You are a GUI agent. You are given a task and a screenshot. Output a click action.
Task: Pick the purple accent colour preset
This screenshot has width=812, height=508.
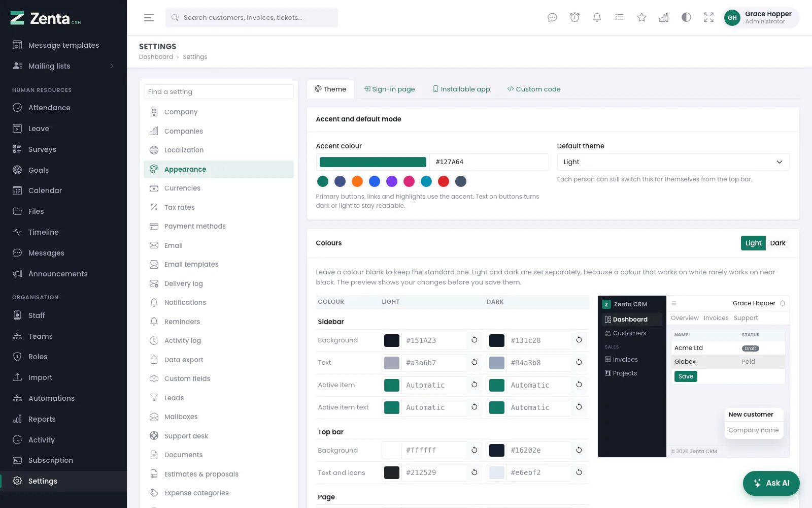pos(392,181)
